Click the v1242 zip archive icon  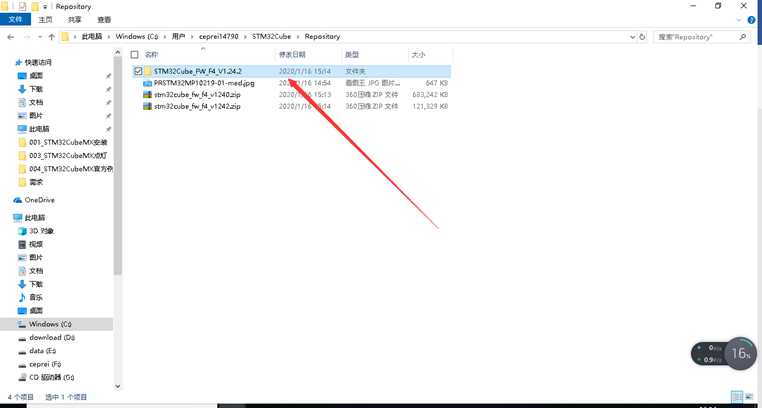coord(148,106)
